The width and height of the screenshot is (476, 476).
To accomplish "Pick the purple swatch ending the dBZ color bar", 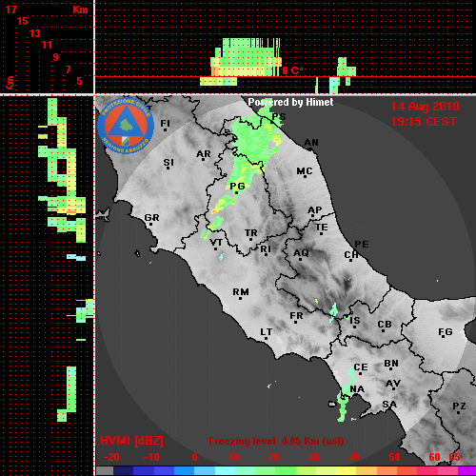I will click(x=467, y=471).
